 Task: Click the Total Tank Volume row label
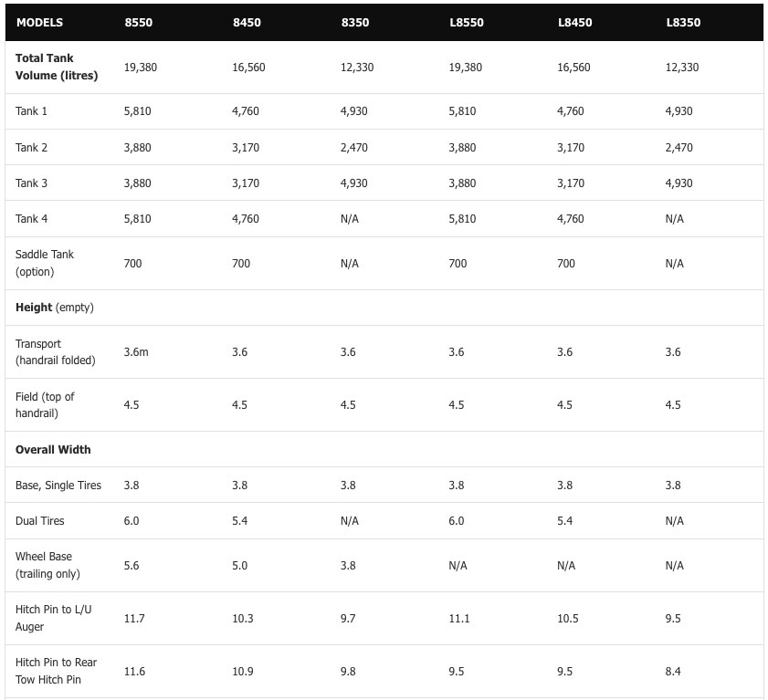(x=57, y=67)
